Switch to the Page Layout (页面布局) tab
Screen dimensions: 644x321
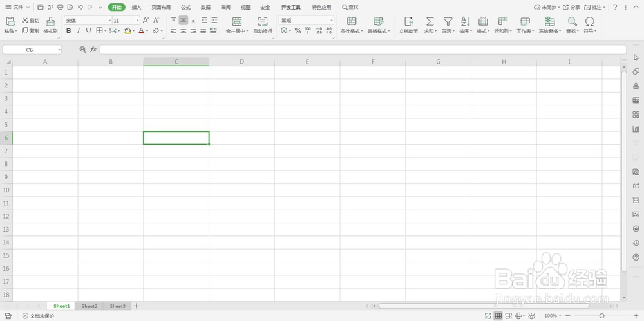pyautogui.click(x=161, y=7)
